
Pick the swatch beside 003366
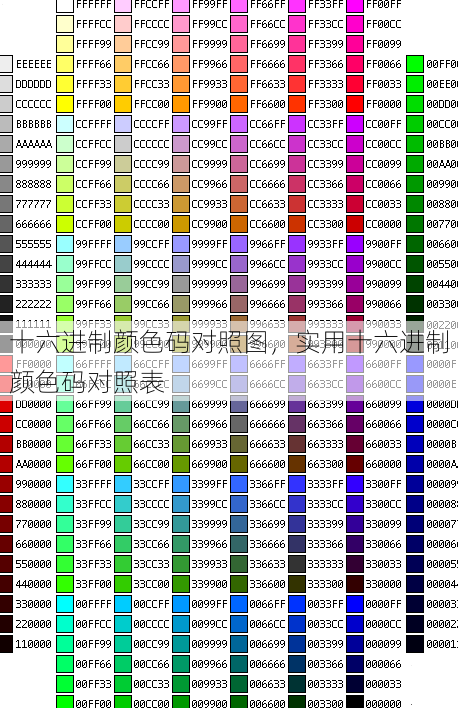coord(297,664)
